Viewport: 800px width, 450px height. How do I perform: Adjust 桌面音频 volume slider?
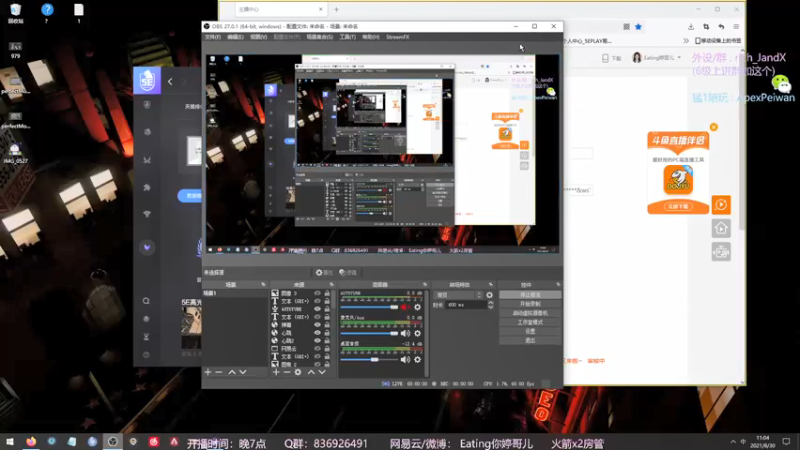[369, 360]
